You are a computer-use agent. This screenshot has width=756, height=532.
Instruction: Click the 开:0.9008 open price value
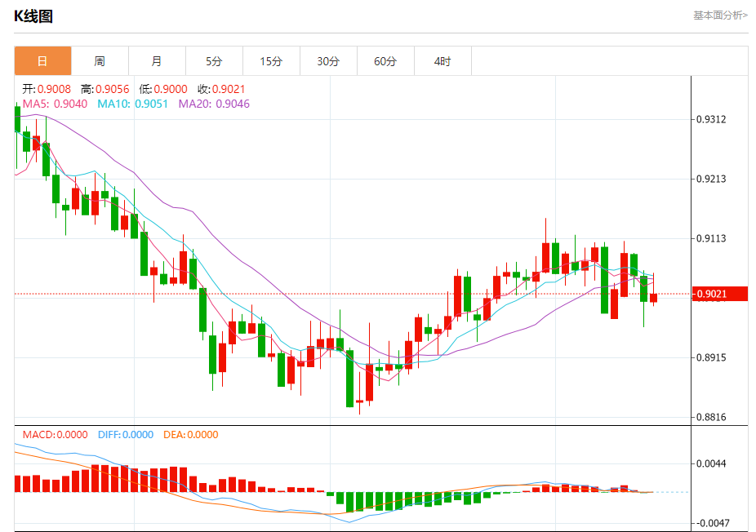coord(47,89)
